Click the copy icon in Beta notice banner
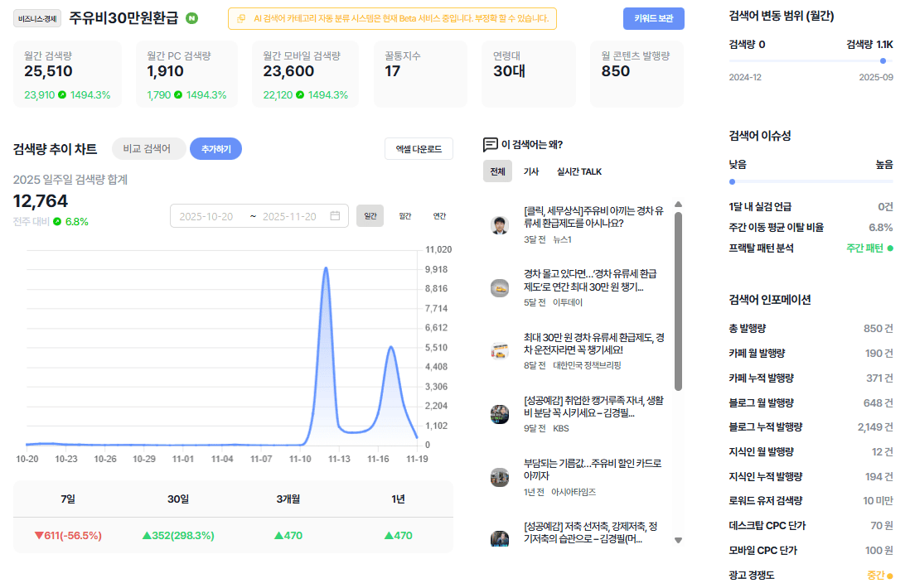The image size is (910, 588). point(241,18)
